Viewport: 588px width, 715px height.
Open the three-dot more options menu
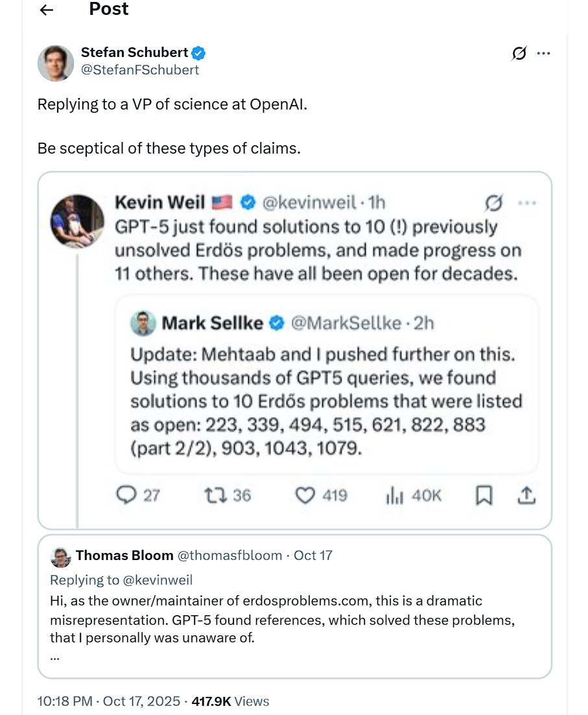coord(543,54)
